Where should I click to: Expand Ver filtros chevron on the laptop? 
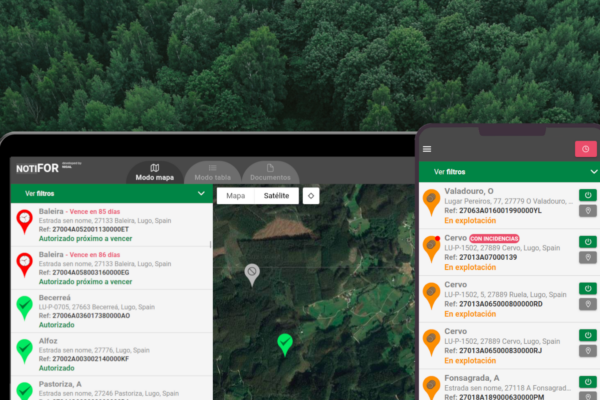pos(201,193)
